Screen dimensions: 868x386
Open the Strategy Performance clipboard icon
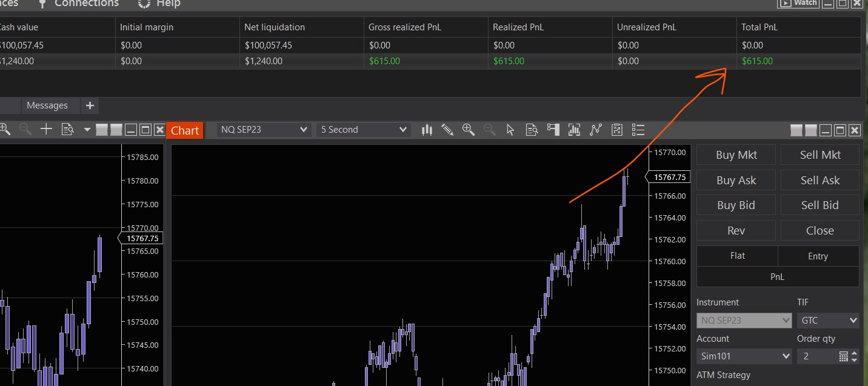(x=616, y=130)
